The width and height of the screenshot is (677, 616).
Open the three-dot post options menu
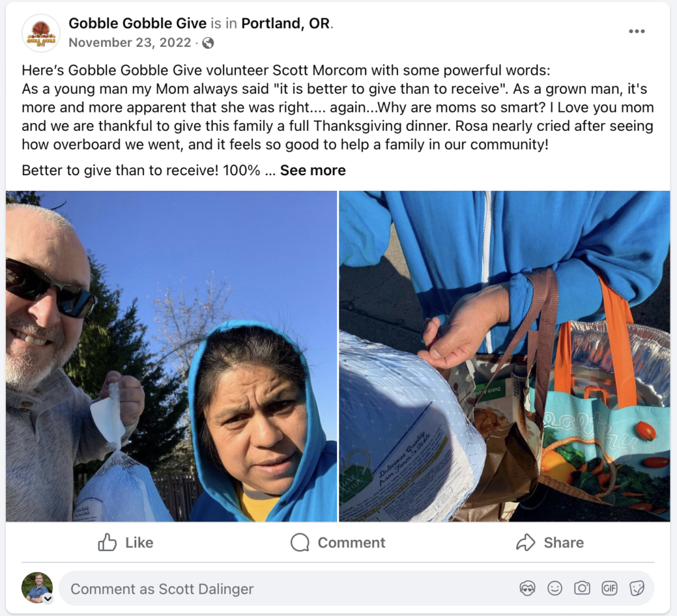(637, 31)
